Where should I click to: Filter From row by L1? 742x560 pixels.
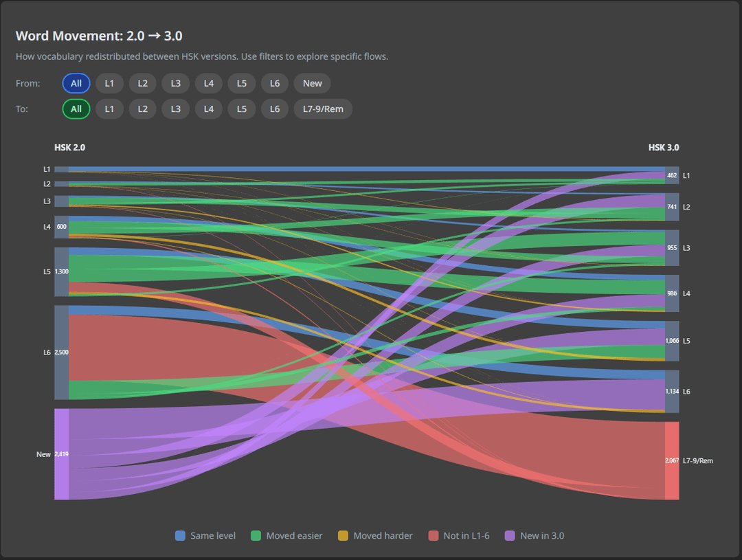pyautogui.click(x=109, y=83)
